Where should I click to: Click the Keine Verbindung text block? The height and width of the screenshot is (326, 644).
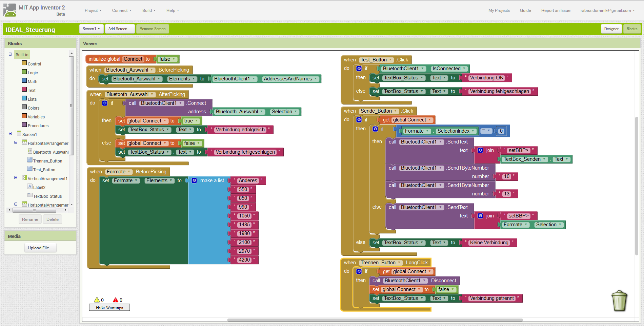tap(489, 243)
